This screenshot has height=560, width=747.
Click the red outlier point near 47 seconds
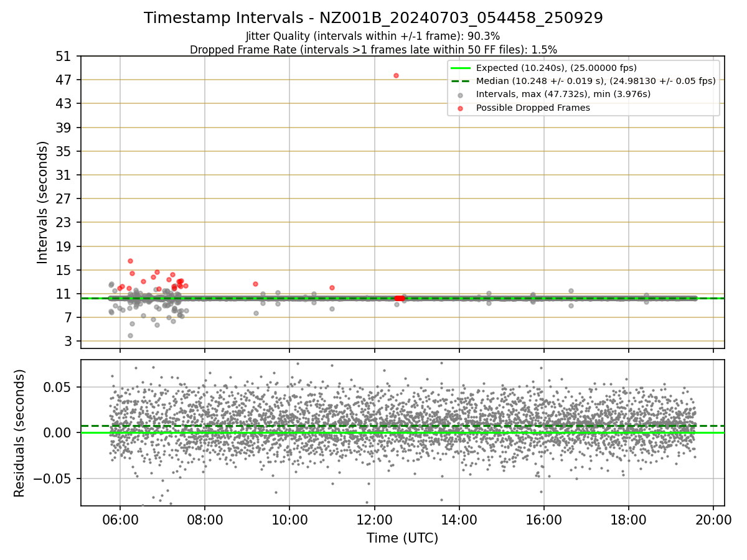click(x=396, y=75)
